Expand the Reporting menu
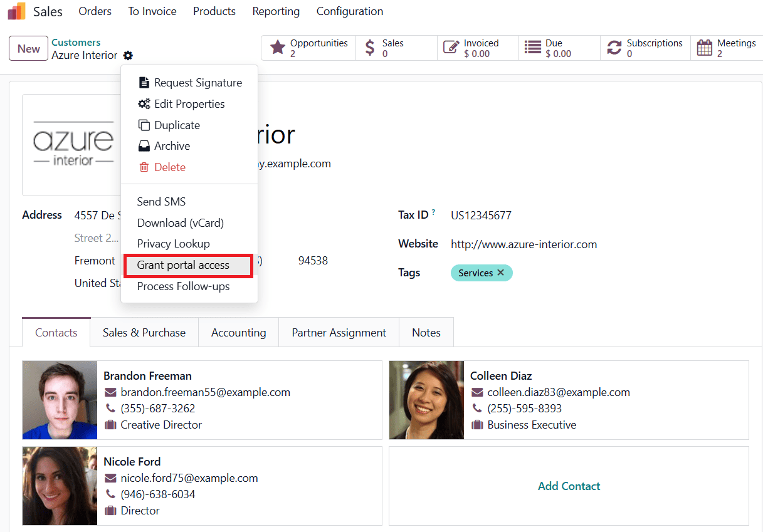This screenshot has width=763, height=532. pos(276,11)
